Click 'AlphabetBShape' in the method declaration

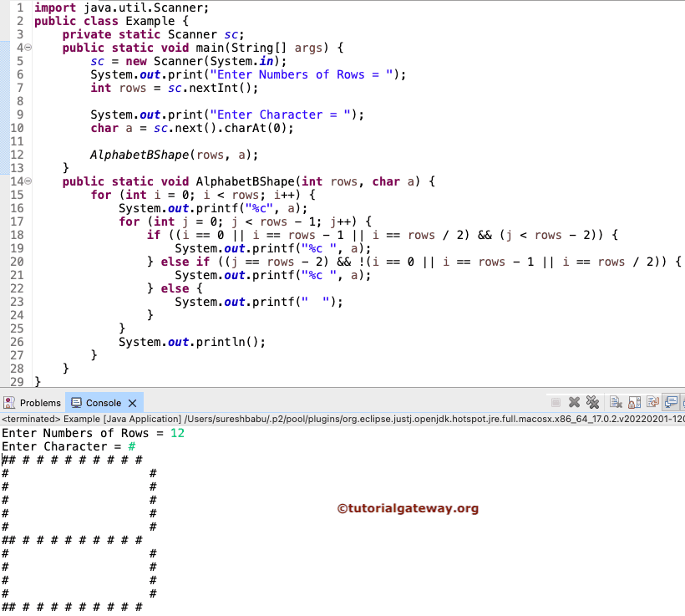(245, 181)
